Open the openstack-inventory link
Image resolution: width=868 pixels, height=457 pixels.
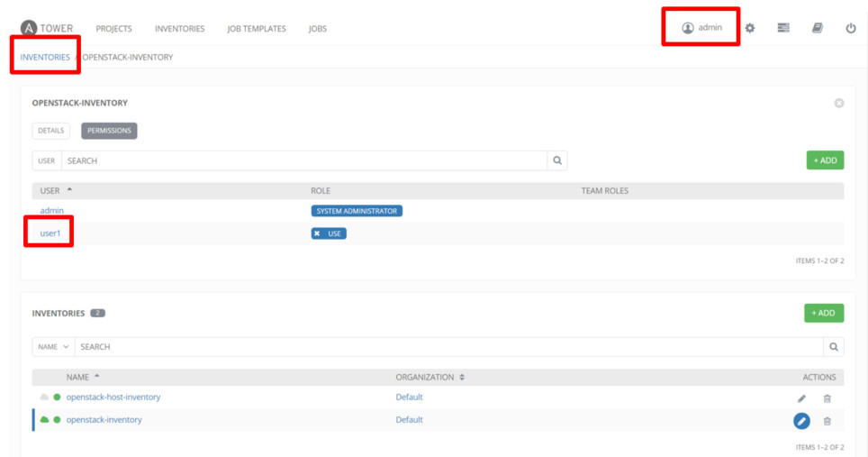pos(104,420)
